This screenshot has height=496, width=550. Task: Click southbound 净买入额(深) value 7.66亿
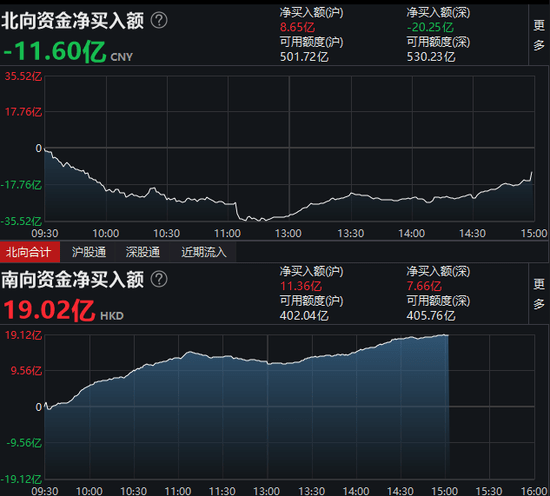(424, 286)
